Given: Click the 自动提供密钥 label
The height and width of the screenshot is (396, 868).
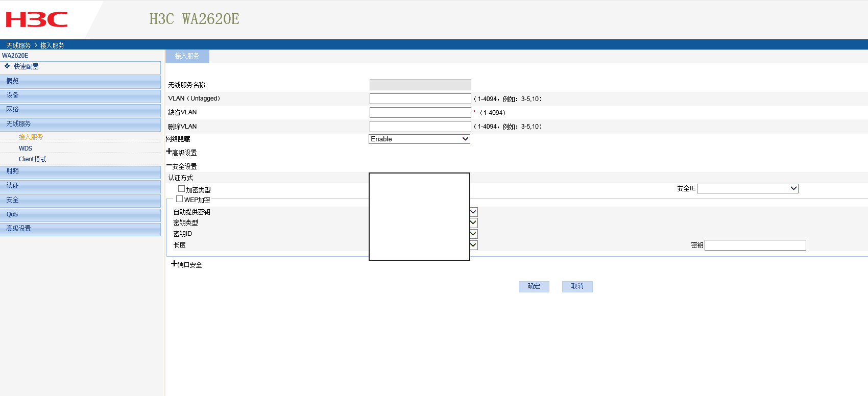Looking at the screenshot, I should tap(191, 212).
